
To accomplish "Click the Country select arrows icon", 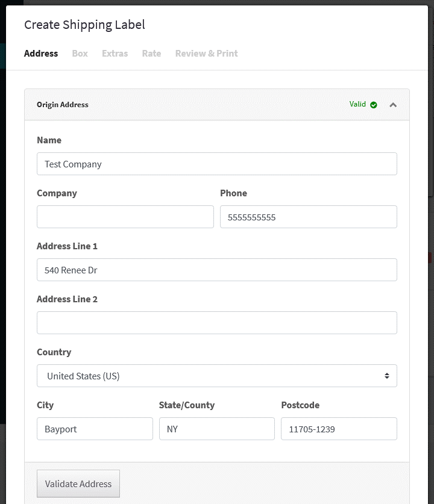I will [x=387, y=376].
